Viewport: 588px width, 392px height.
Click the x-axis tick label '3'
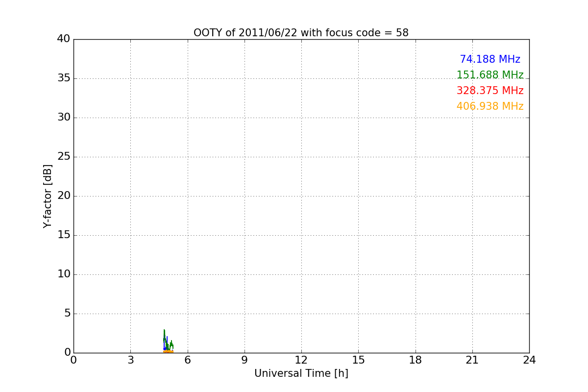tap(130, 360)
